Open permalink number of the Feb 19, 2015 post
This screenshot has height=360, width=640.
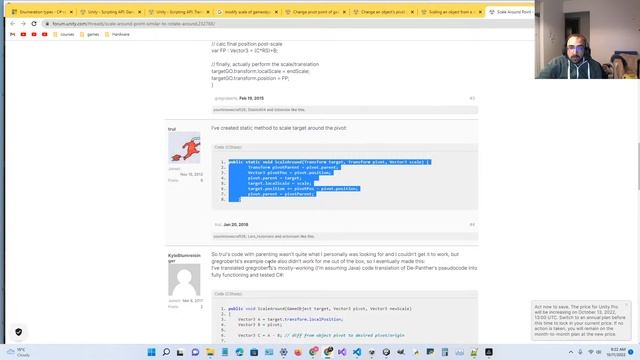click(x=472, y=98)
